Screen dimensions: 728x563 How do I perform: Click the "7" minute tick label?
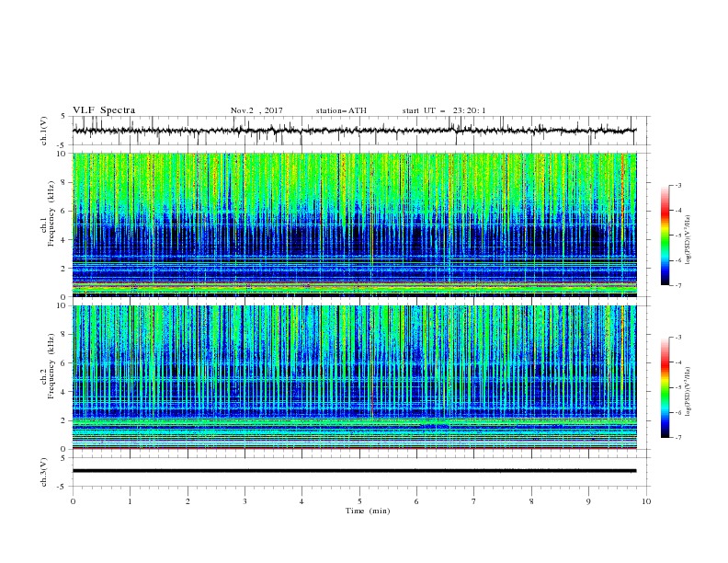[x=474, y=501]
